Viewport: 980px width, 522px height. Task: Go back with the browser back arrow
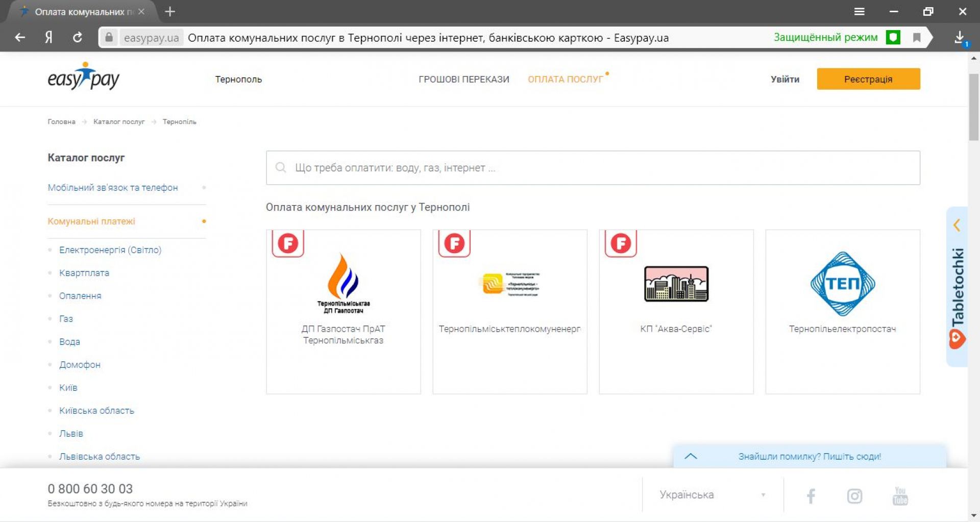click(20, 37)
